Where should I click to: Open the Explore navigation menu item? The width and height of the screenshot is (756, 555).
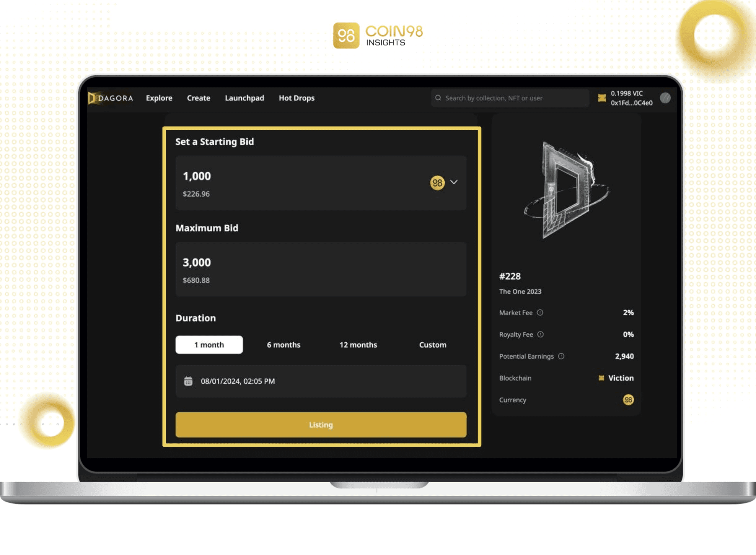(159, 97)
